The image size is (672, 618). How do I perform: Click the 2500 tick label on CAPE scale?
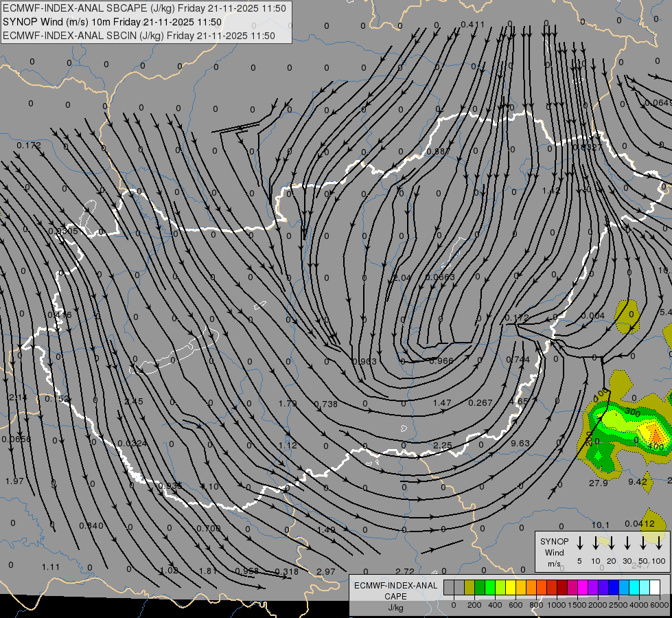click(x=618, y=605)
